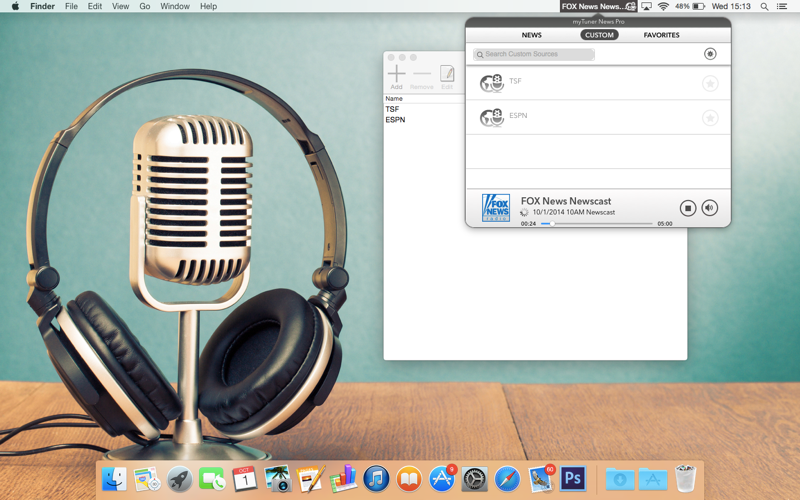The height and width of the screenshot is (500, 800).
Task: Select the TSF row in myTuner popup
Action: [598, 83]
